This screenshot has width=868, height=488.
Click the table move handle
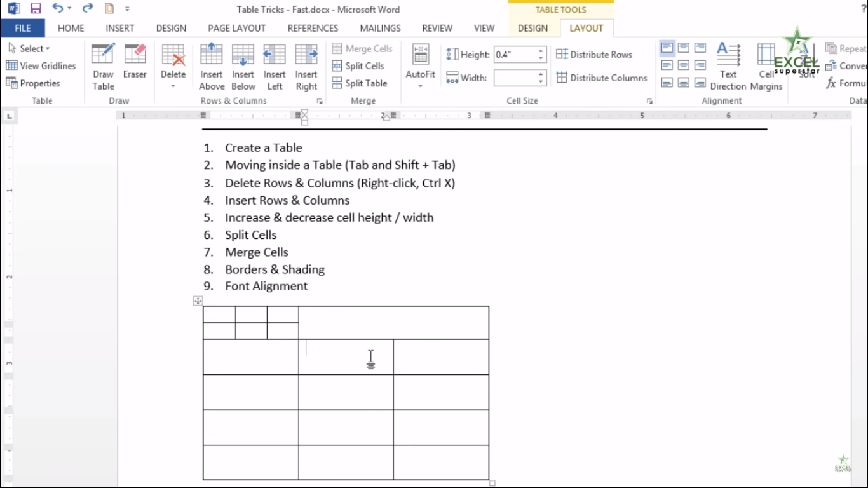pyautogui.click(x=198, y=301)
